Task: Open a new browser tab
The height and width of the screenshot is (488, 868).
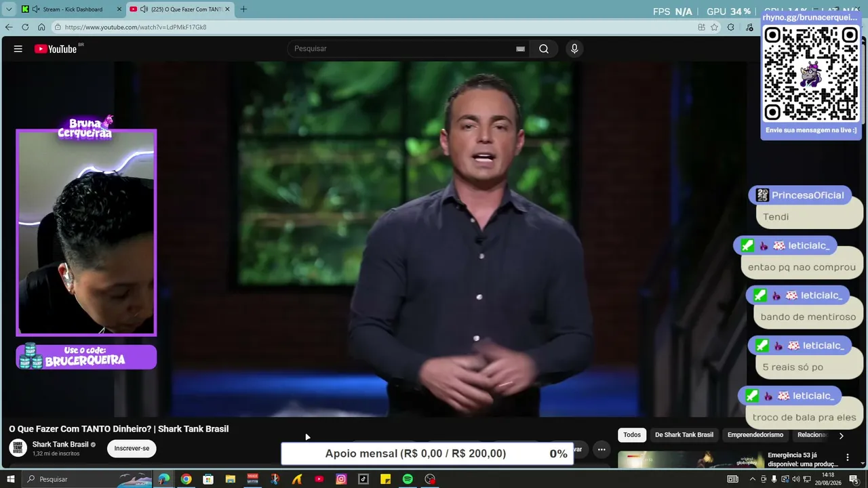Action: (x=243, y=9)
